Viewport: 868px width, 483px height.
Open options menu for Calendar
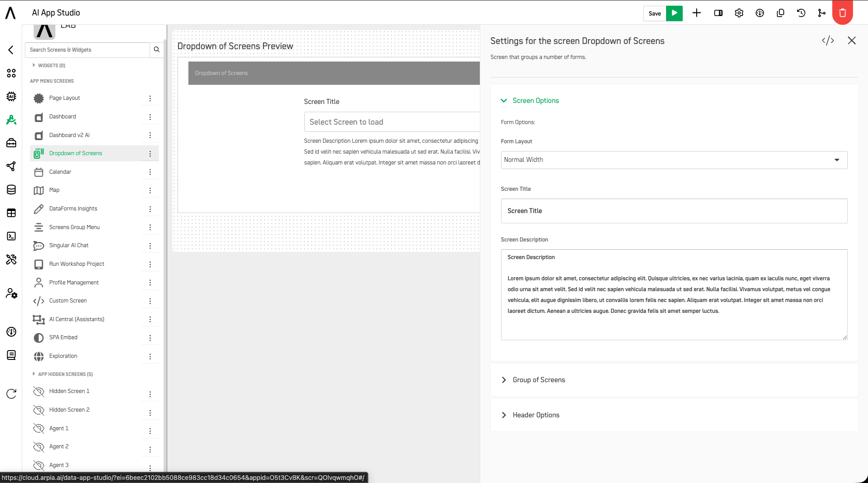pos(150,172)
